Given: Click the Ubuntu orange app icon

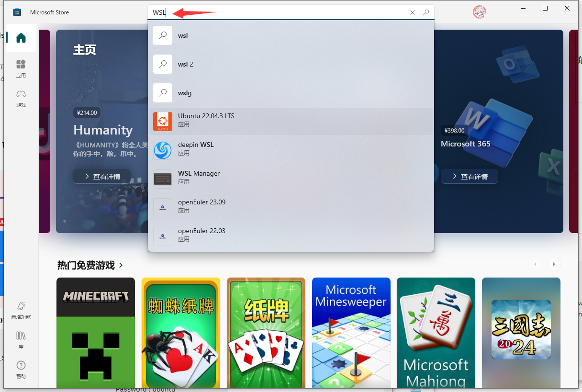Looking at the screenshot, I should (x=163, y=122).
